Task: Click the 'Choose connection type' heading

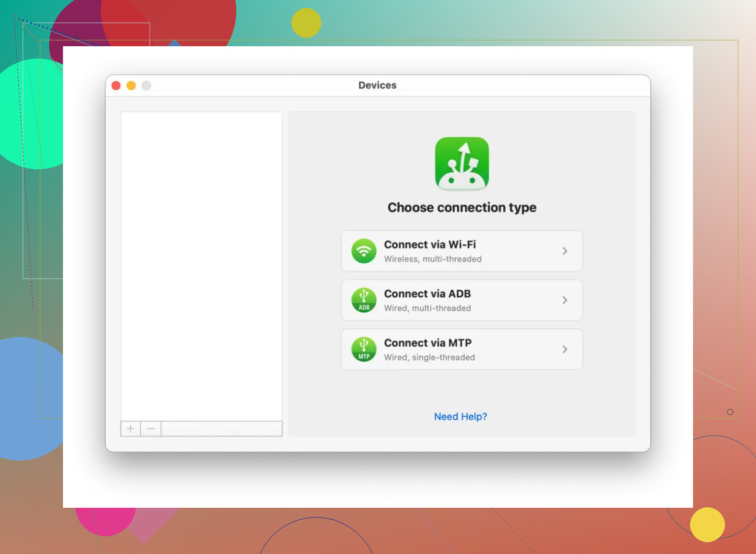Action: pyautogui.click(x=462, y=208)
